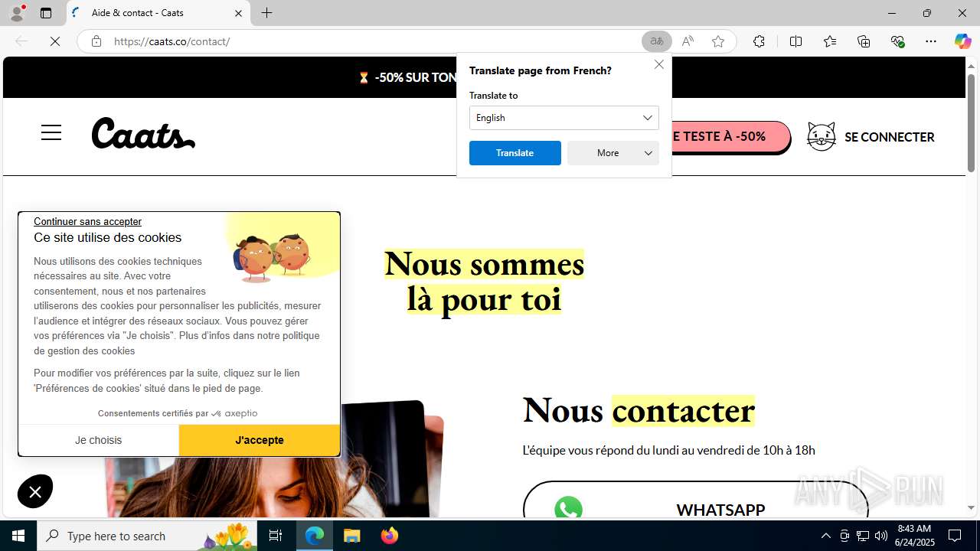980x551 pixels.
Task: Click the translate icon in address bar
Action: click(x=656, y=41)
